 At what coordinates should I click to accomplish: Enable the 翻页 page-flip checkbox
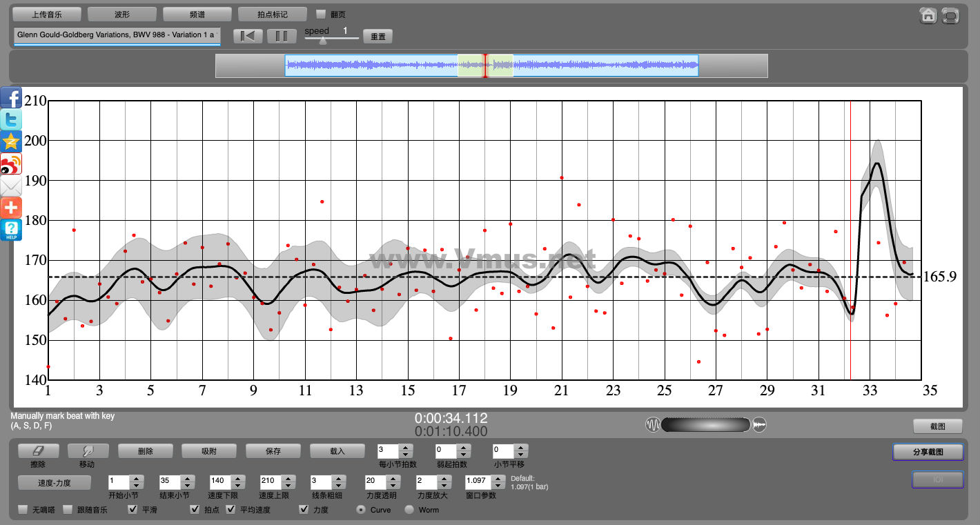pos(320,14)
